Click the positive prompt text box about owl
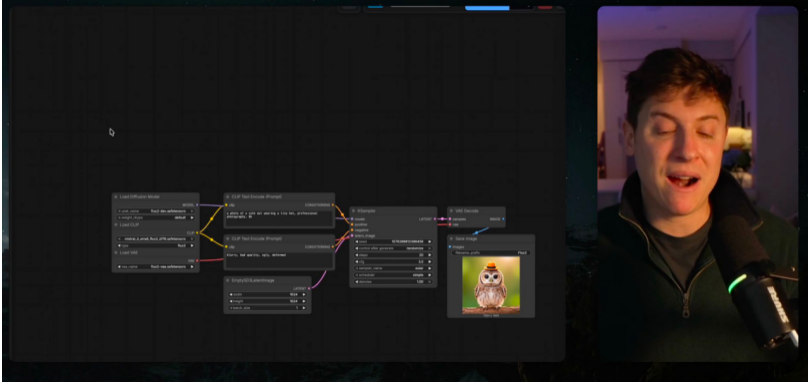 pyautogui.click(x=279, y=218)
